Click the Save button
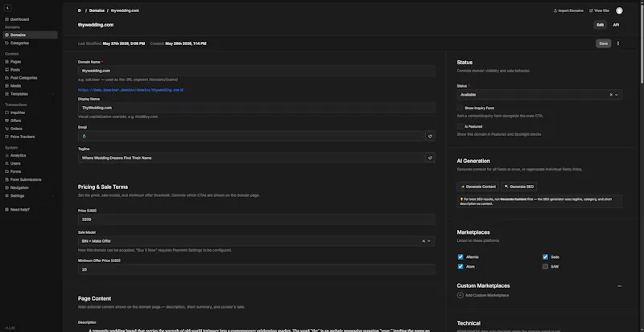Viewport: 644px width, 332px height. tap(603, 43)
